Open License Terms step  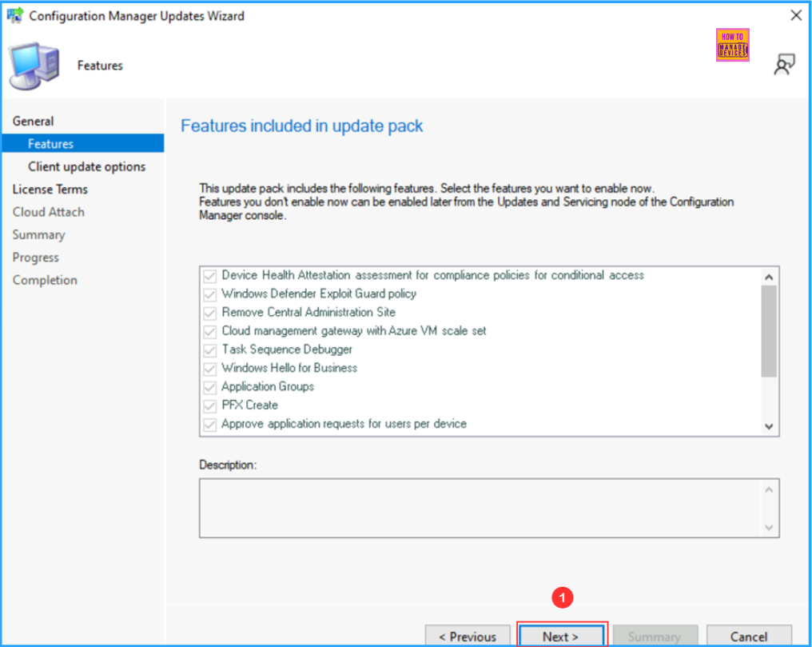pos(50,189)
